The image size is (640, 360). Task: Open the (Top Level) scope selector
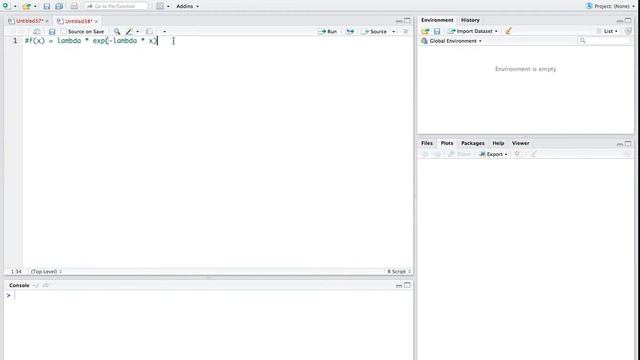tap(46, 271)
